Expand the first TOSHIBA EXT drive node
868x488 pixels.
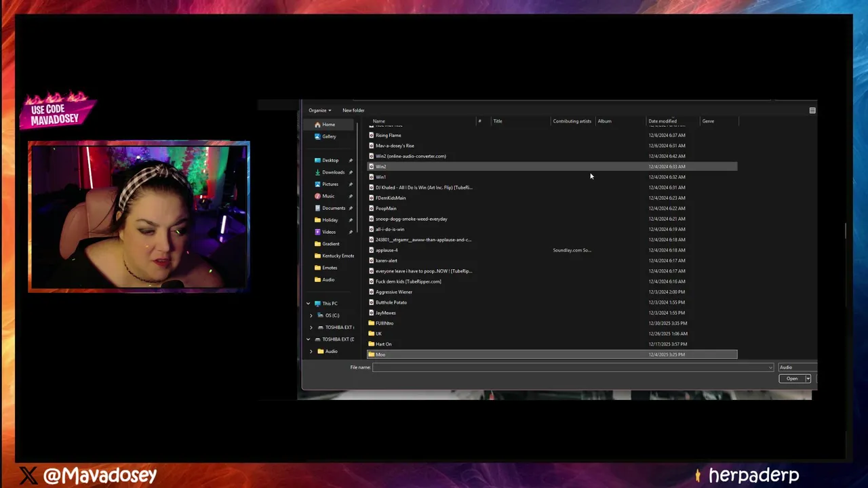coord(311,327)
